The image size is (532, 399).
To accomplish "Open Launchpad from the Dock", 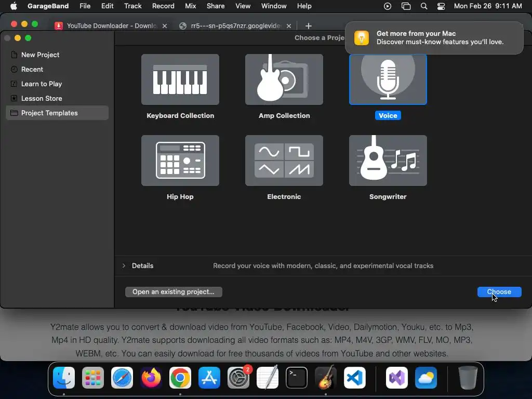I will click(93, 378).
